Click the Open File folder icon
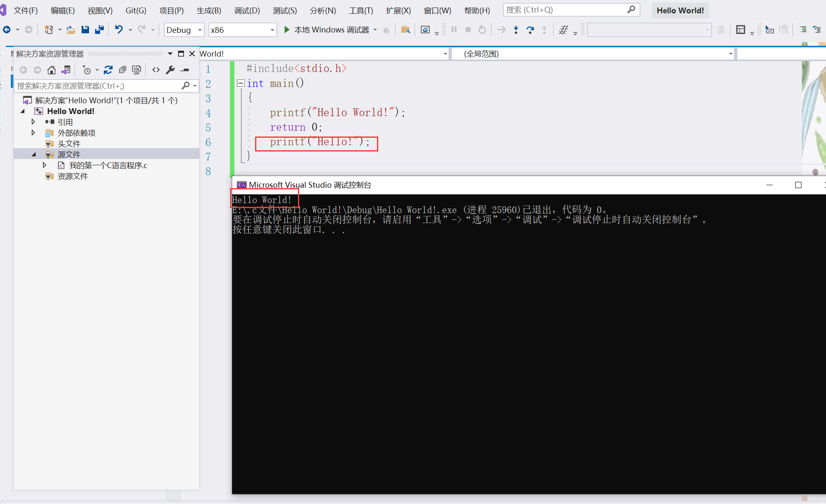 [71, 30]
